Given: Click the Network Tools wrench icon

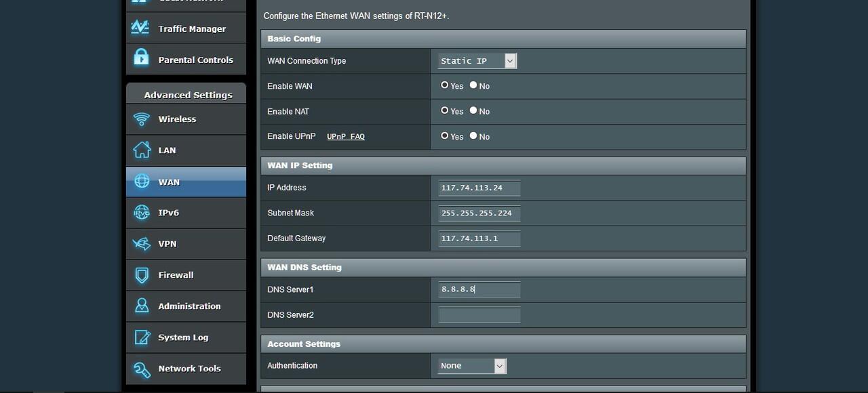Looking at the screenshot, I should click(x=142, y=369).
